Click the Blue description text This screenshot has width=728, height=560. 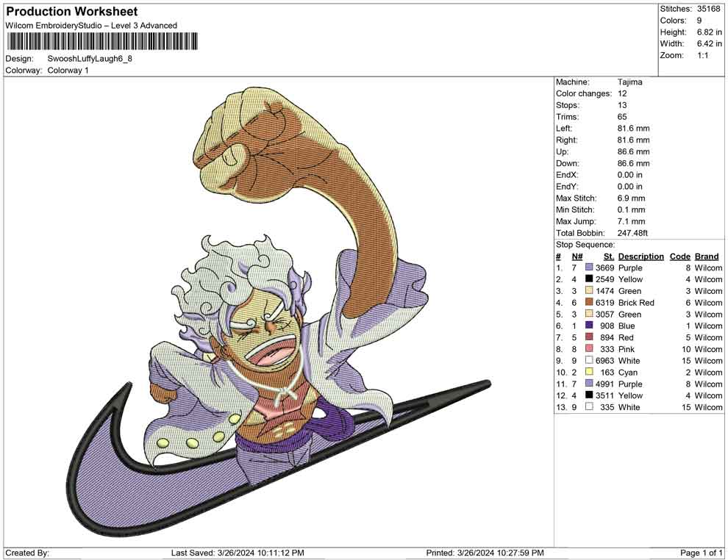627,326
